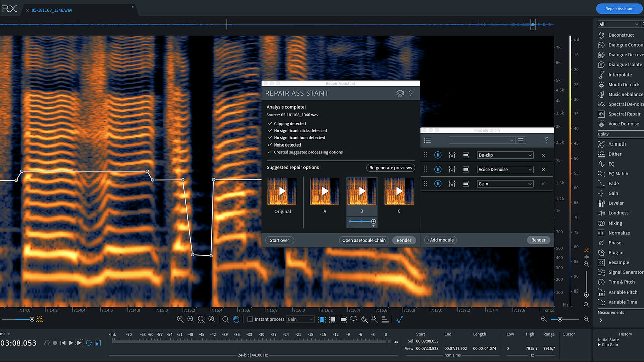The height and width of the screenshot is (362, 644).
Task: Toggle loop playback in transport
Action: click(x=89, y=343)
